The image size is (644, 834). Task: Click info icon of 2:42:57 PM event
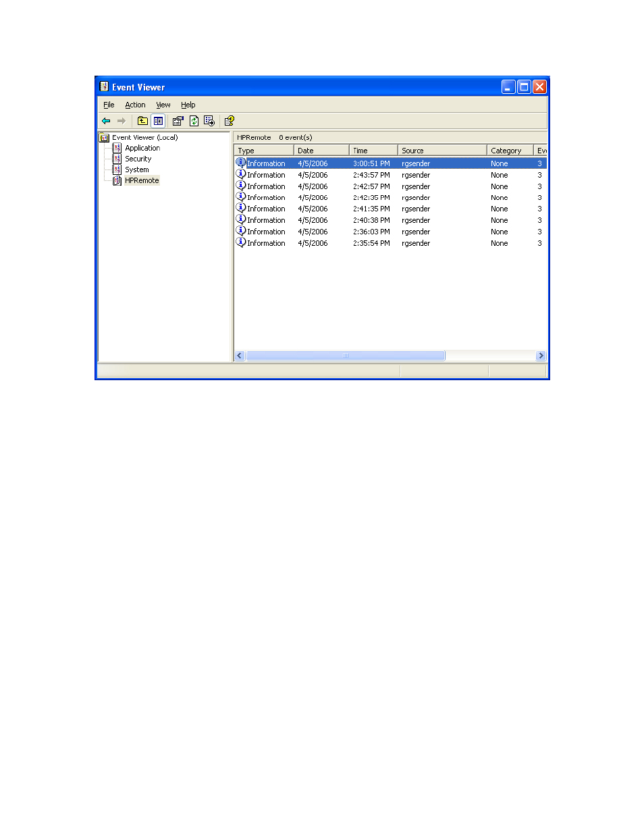point(241,186)
